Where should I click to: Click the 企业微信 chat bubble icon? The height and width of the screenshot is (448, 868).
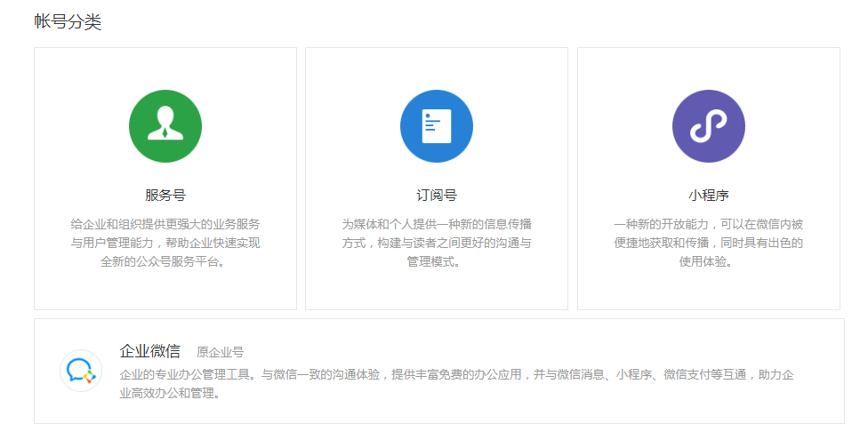point(81,371)
